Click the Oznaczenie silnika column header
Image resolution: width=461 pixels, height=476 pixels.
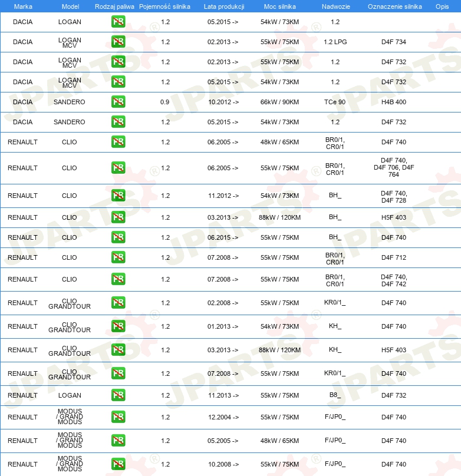[x=394, y=6]
